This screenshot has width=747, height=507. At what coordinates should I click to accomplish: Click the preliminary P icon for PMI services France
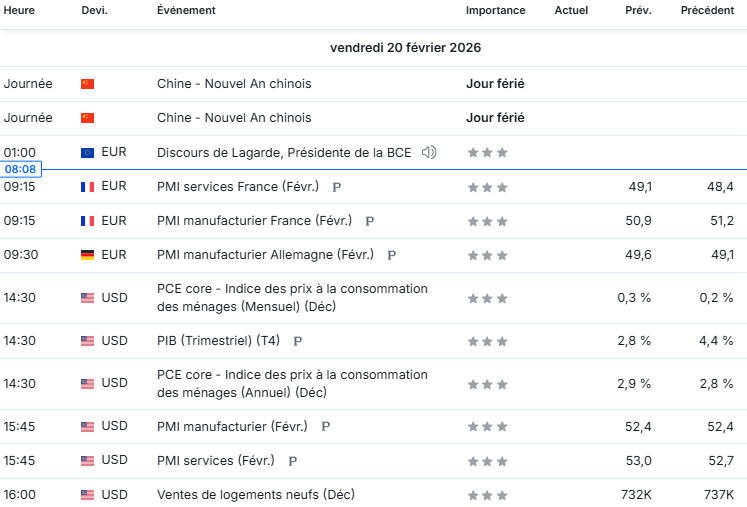(x=336, y=187)
